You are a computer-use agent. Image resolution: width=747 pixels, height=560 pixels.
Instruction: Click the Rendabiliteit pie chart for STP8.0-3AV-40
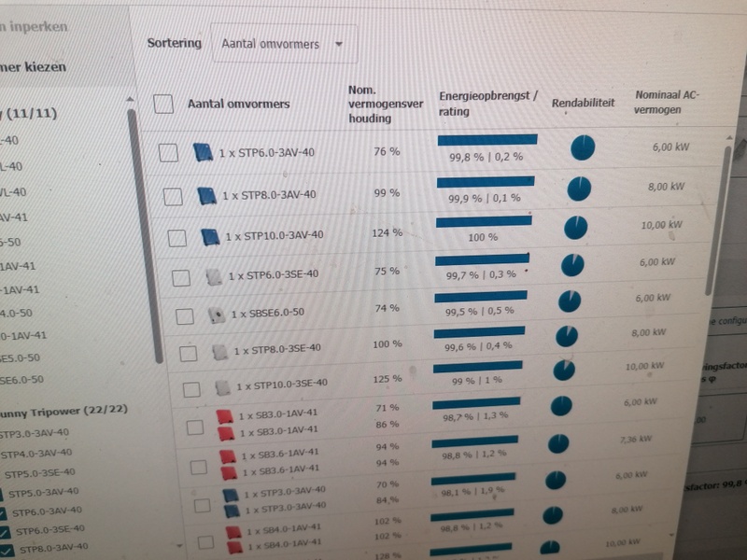579,189
